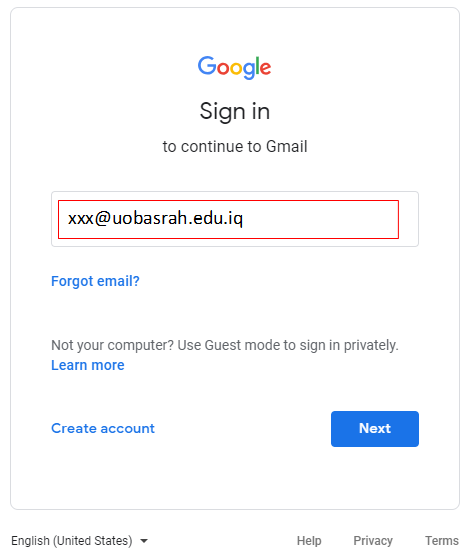This screenshot has width=471, height=551.
Task: Open the Help link in footer
Action: pyautogui.click(x=309, y=540)
